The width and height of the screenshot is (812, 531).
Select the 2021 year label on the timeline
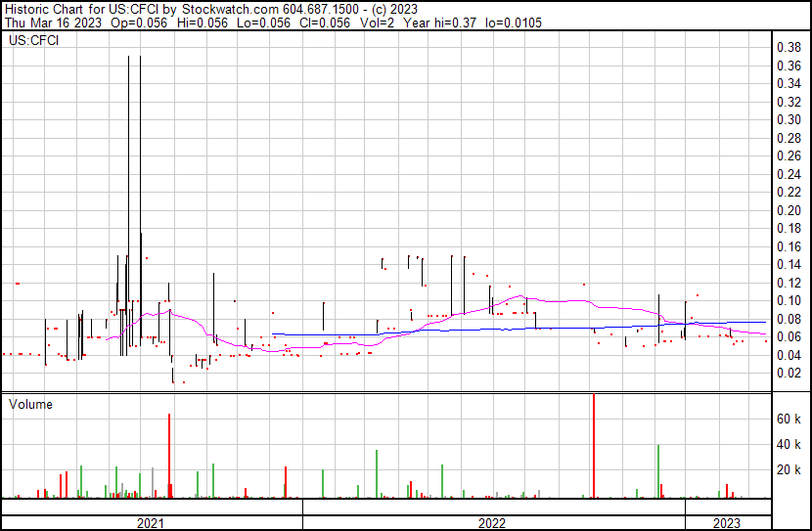(150, 523)
